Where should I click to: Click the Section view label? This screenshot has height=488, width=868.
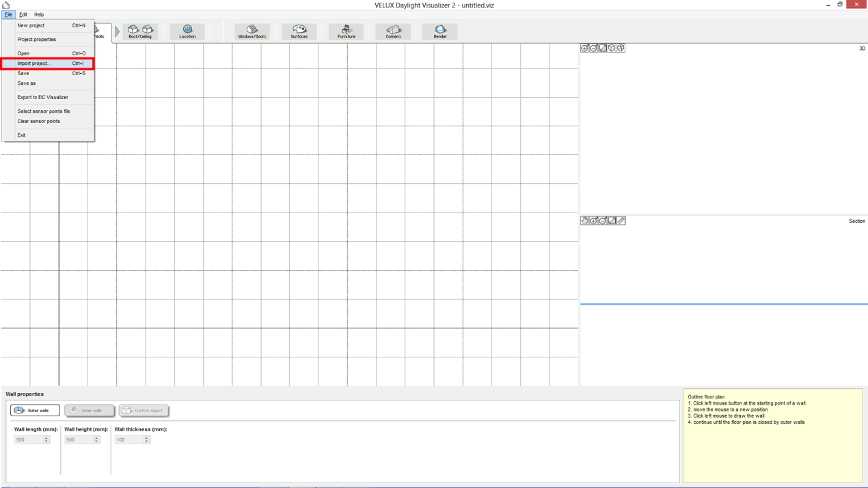click(857, 221)
